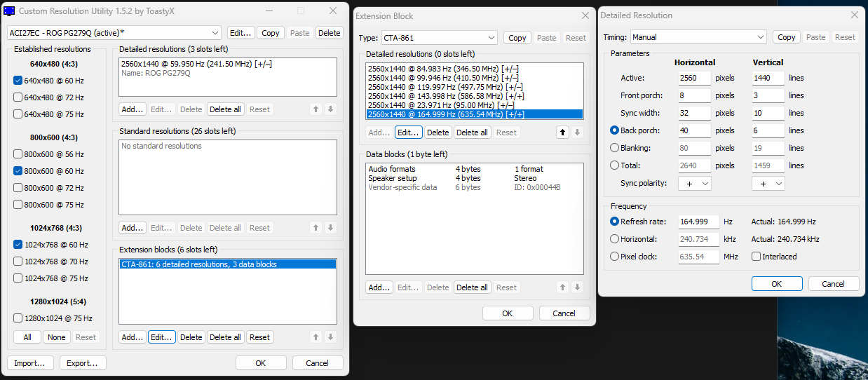Click the Custom Resolution Utility title bar icon
The image size is (868, 380).
9,11
